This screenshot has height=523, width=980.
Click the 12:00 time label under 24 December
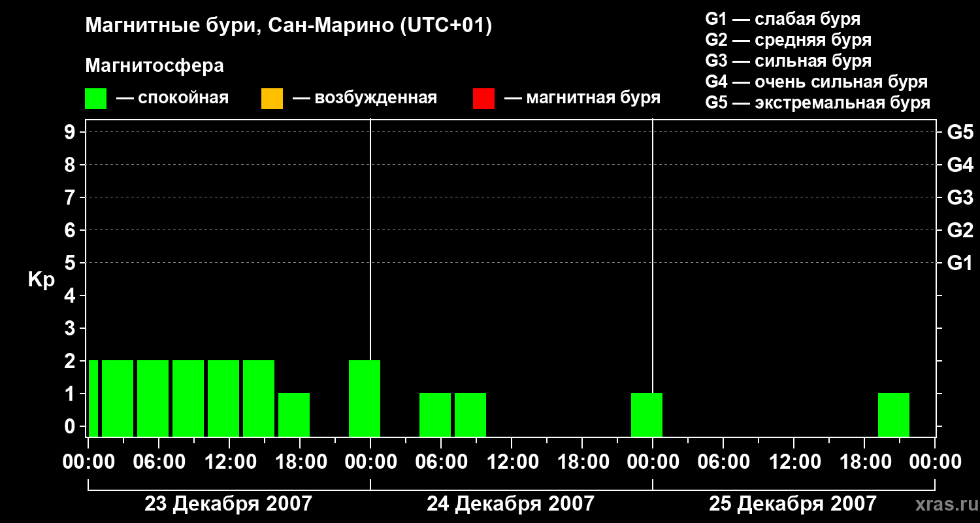512,462
